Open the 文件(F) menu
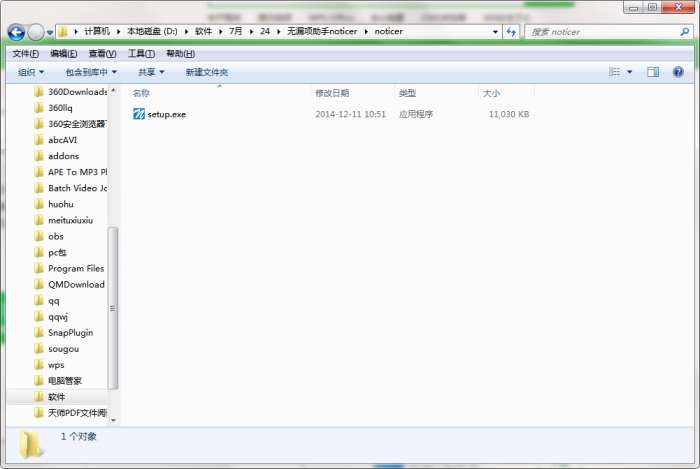The height and width of the screenshot is (469, 700). (25, 53)
